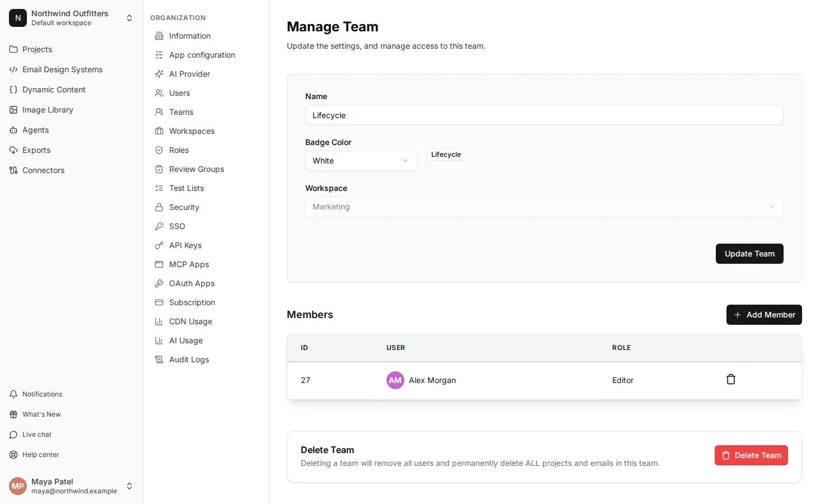Viewport: 820px width, 504px height.
Task: Click the Security lock icon
Action: tap(159, 207)
